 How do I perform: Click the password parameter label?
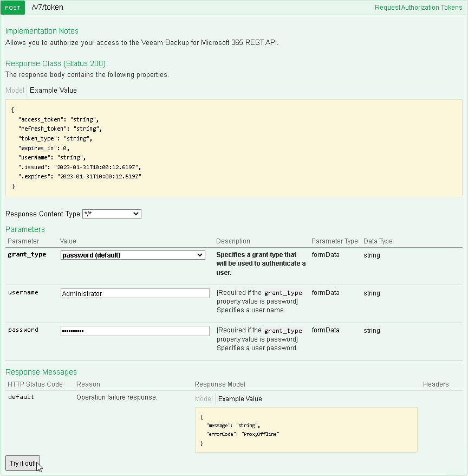pos(23,330)
